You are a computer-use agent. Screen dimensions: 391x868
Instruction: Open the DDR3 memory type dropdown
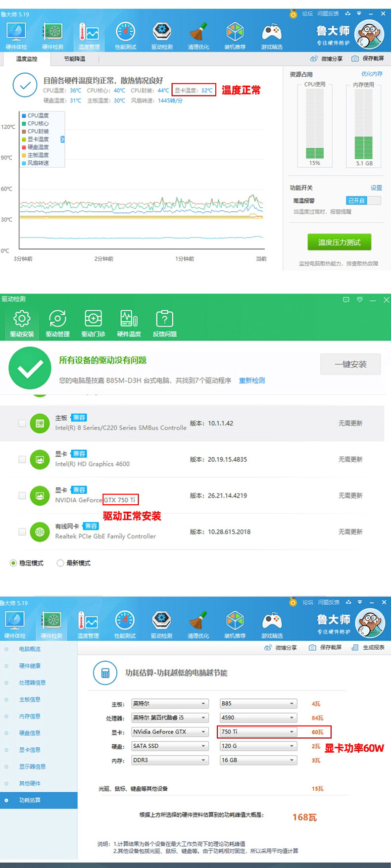[x=203, y=760]
